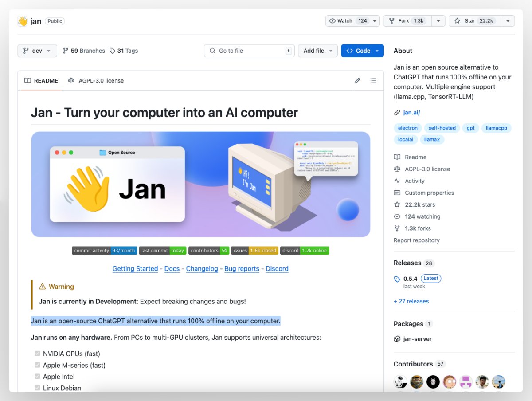Open the Report repository link

417,240
